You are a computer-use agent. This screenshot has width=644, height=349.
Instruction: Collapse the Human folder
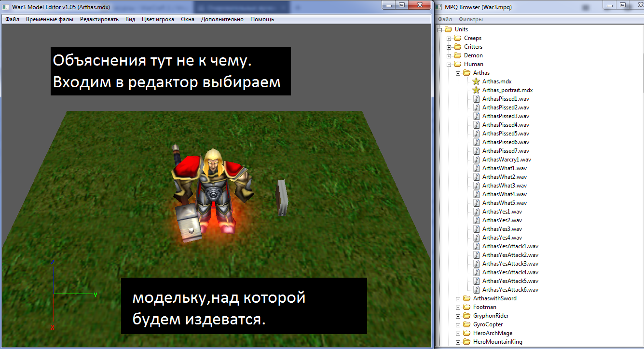pos(449,64)
